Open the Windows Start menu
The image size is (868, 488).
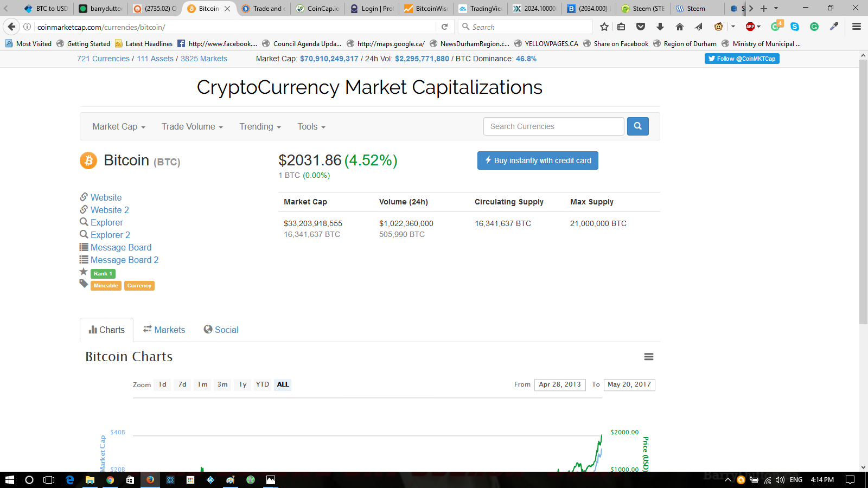point(9,480)
